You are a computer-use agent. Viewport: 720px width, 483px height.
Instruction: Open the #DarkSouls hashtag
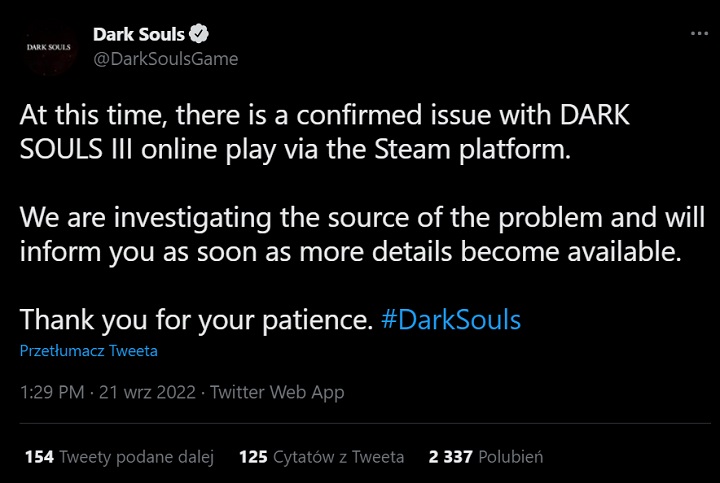coord(452,321)
